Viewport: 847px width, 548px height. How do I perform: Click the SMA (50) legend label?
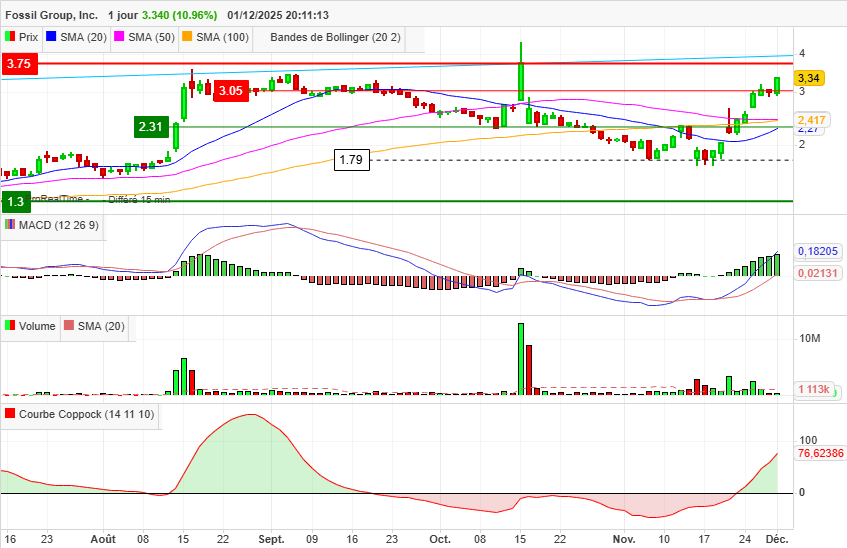pos(151,37)
